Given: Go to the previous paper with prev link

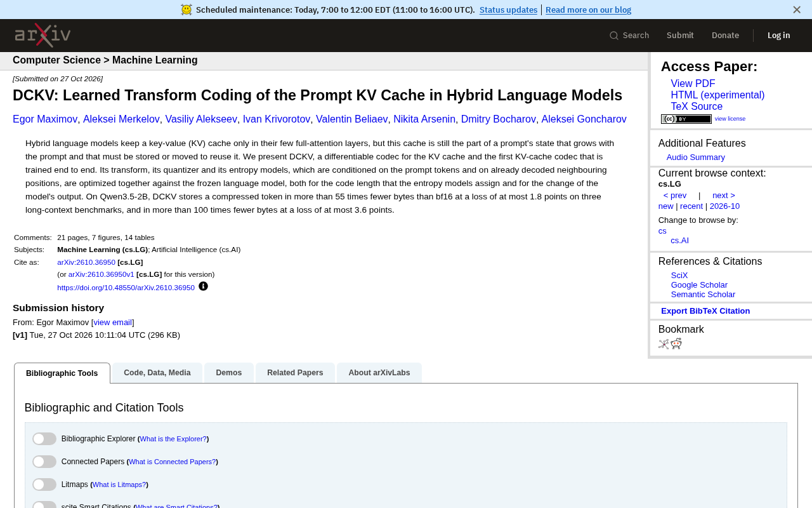Looking at the screenshot, I should point(675,196).
